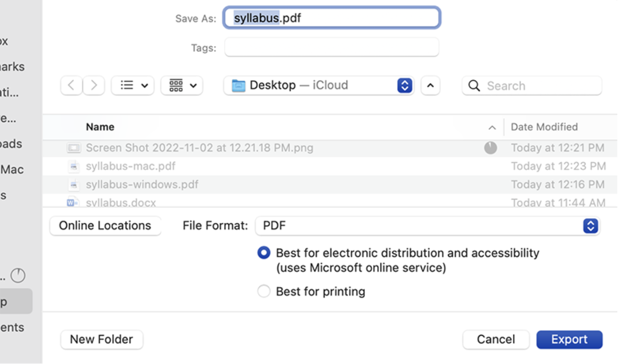Click the iCloud sync status pie icon

pyautogui.click(x=491, y=148)
